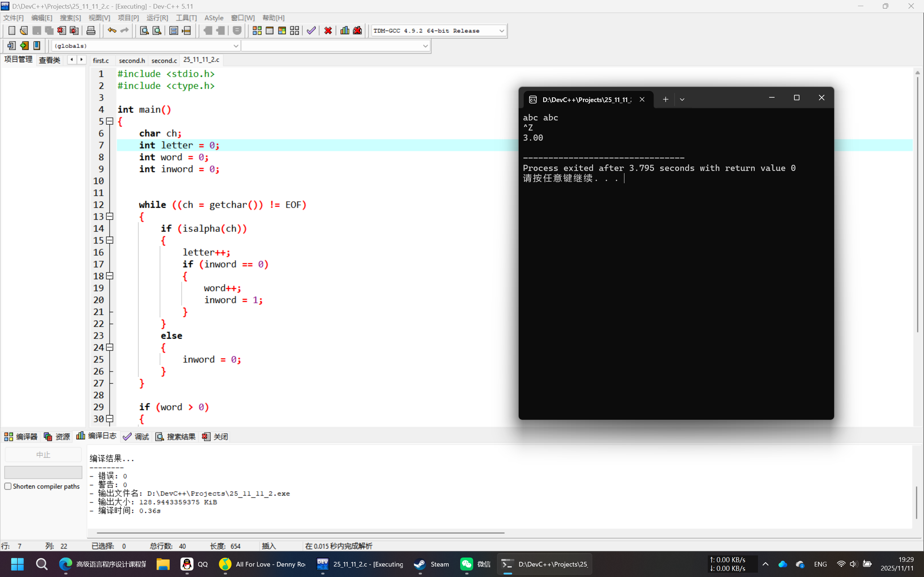Screen dimensions: 924x577
Task: Click the colorful Compile & Run icon
Action: click(x=282, y=31)
